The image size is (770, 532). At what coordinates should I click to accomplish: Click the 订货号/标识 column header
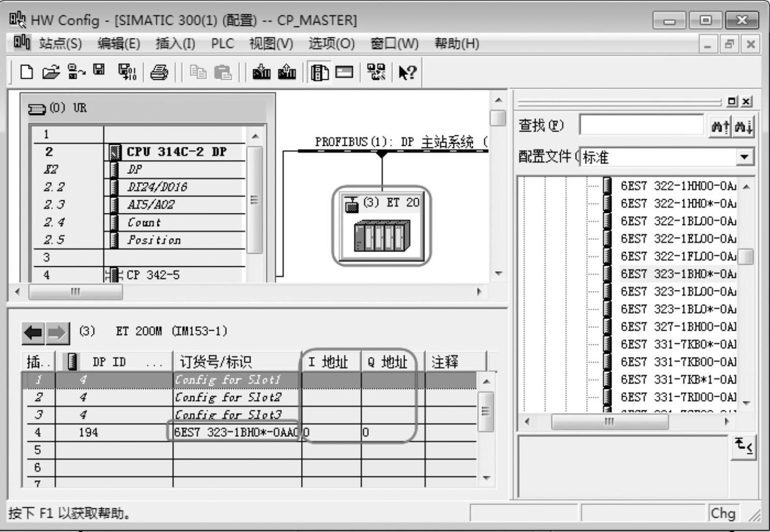[237, 362]
